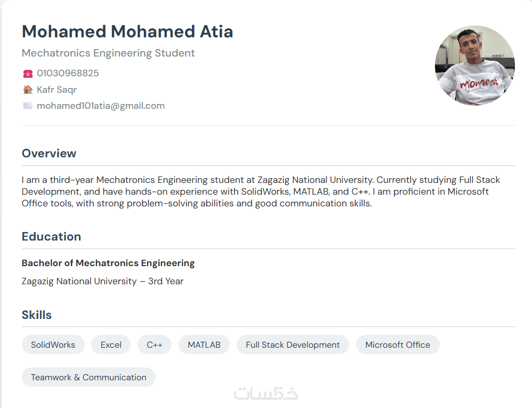
Task: Select the C++ skill tag
Action: 155,345
